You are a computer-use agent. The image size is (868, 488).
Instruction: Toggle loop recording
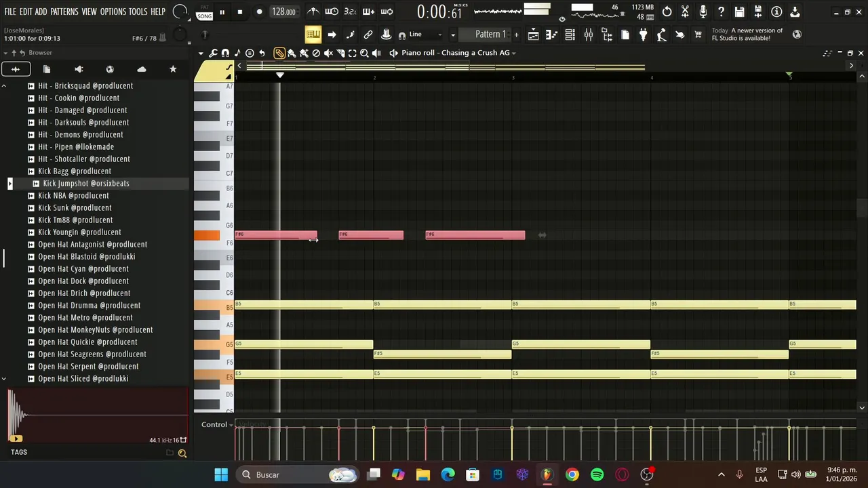coord(387,12)
